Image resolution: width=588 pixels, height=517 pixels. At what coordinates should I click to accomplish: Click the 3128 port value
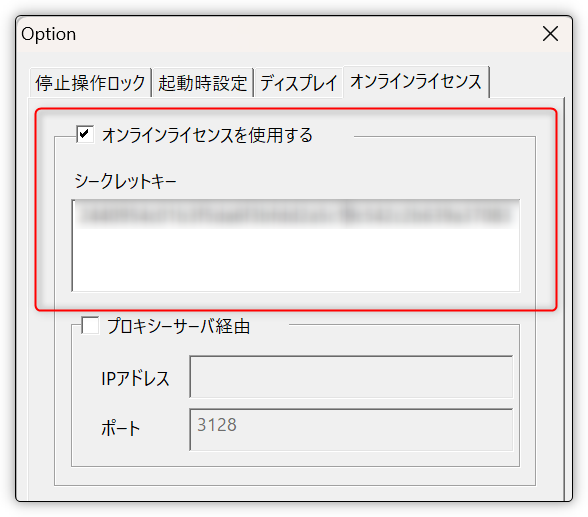217,425
